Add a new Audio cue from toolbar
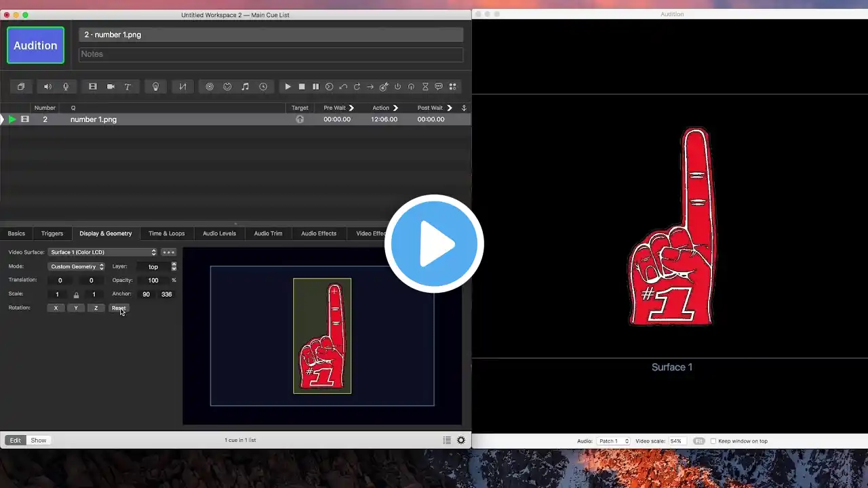The width and height of the screenshot is (868, 488). point(47,87)
